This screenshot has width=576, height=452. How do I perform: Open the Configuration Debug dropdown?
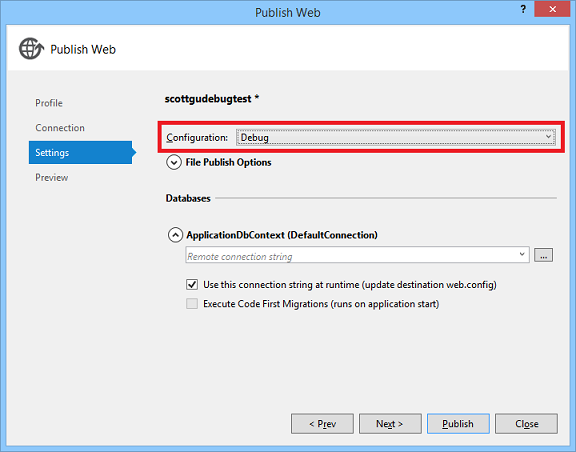coord(396,137)
